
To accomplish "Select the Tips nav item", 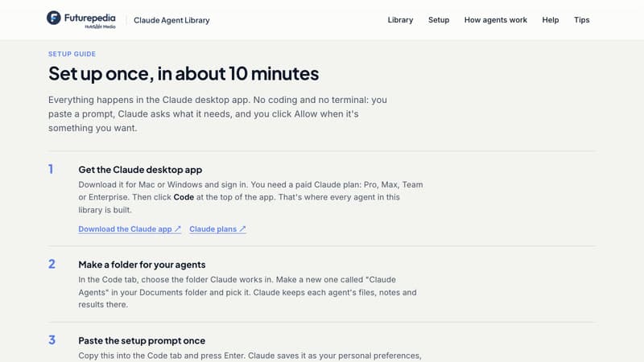I will pyautogui.click(x=581, y=19).
